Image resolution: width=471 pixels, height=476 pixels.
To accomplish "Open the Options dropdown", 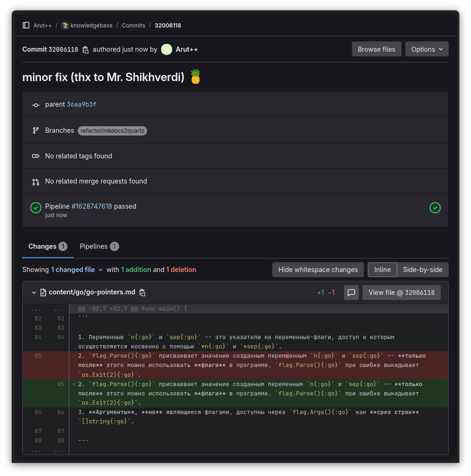I will 427,49.
